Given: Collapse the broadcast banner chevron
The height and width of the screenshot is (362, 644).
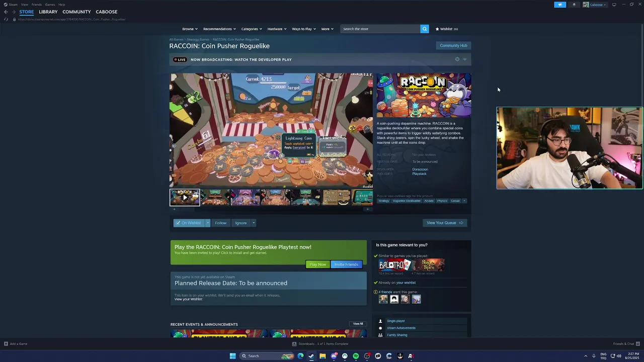Looking at the screenshot, I should click(x=465, y=59).
